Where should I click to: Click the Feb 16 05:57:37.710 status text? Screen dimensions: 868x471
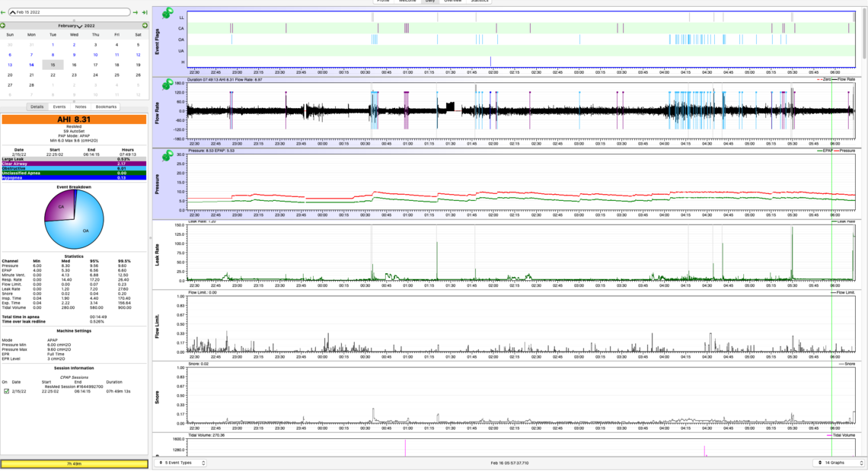(509, 463)
